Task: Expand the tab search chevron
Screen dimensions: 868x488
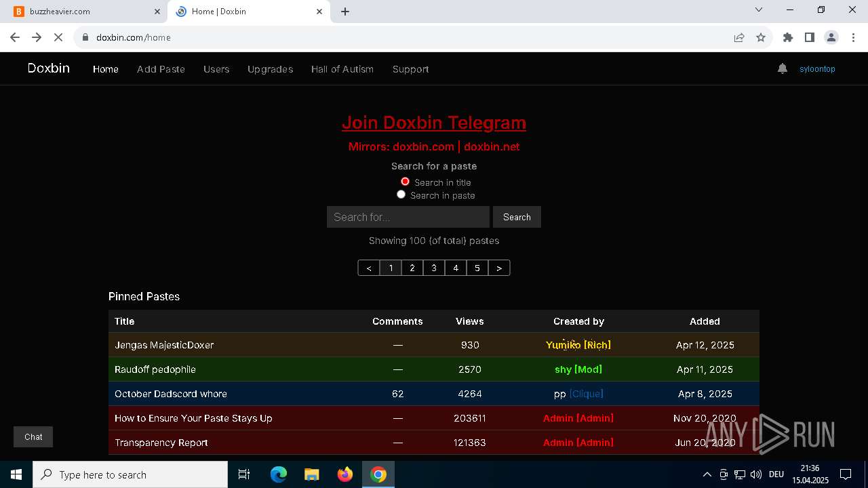Action: point(759,9)
